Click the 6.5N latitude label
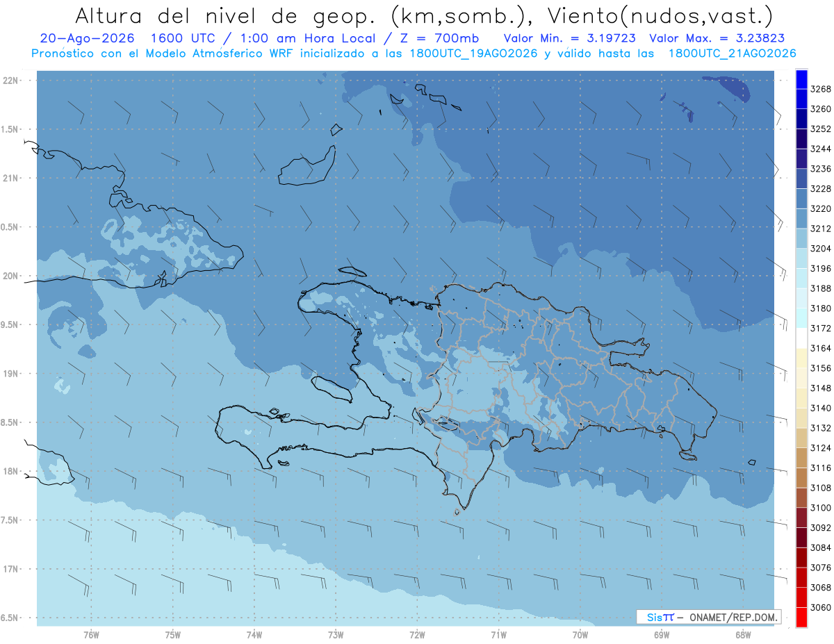Image resolution: width=834 pixels, height=644 pixels. pyautogui.click(x=10, y=618)
